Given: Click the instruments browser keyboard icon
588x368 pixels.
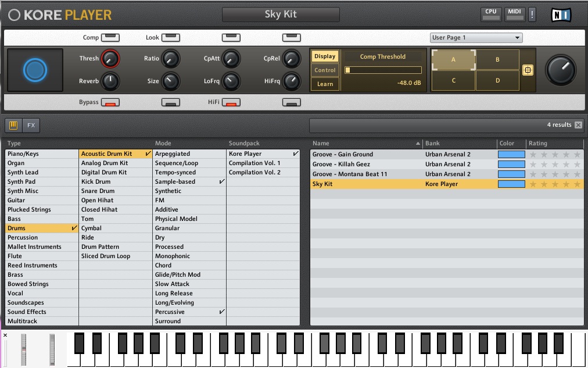Looking at the screenshot, I should pyautogui.click(x=13, y=126).
